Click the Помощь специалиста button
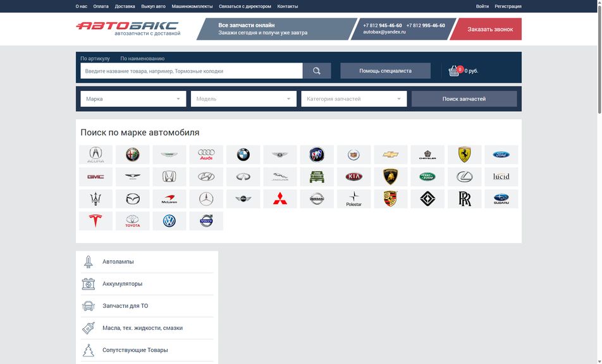This screenshot has height=364, width=602. (386, 71)
